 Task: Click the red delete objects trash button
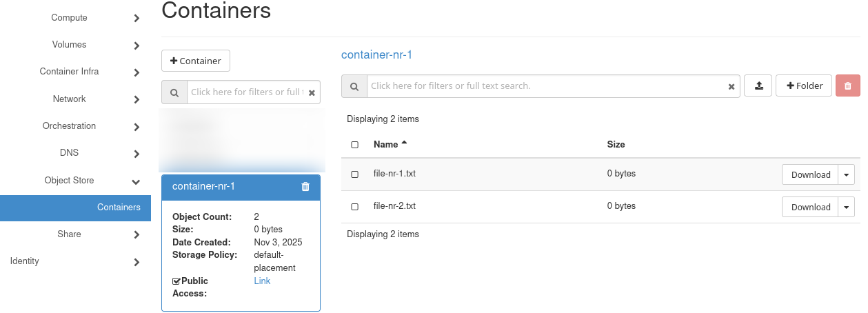tap(847, 86)
